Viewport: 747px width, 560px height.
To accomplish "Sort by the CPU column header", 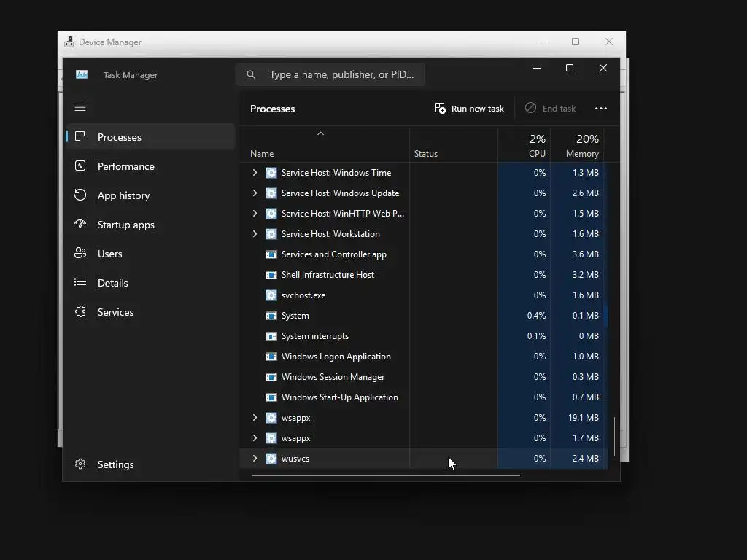I will (x=524, y=145).
